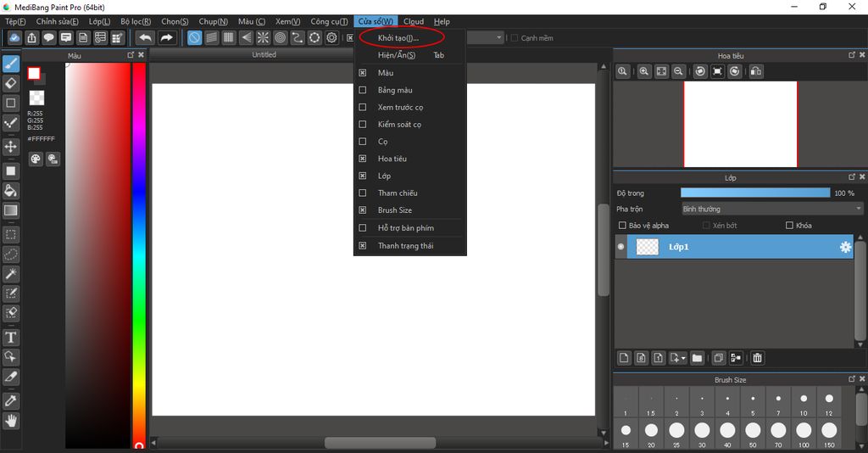
Task: Zoom out on the Navigator panel
Action: (678, 71)
